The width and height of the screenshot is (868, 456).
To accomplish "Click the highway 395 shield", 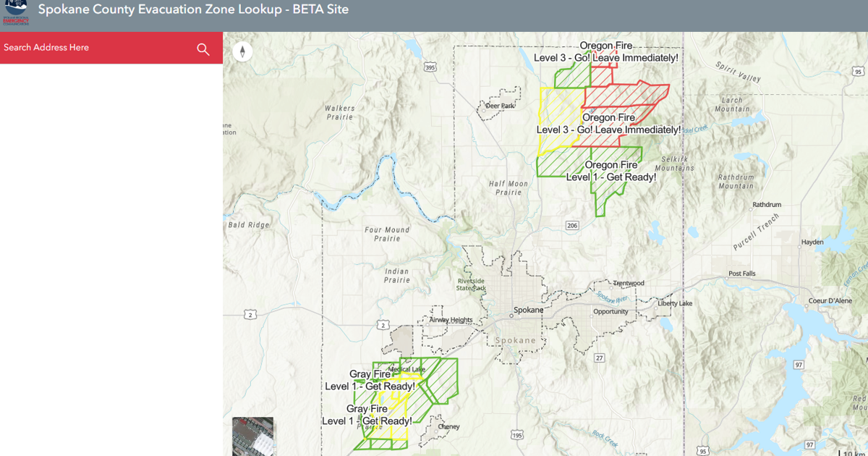I will pyautogui.click(x=430, y=67).
